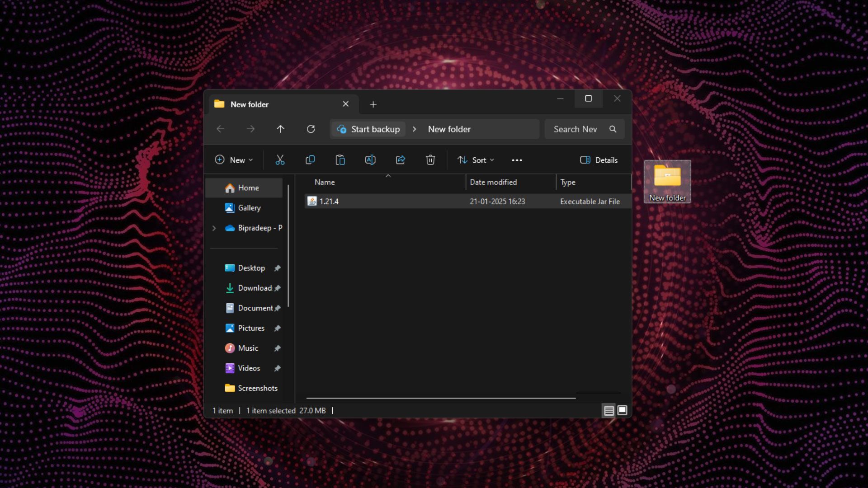Open the New dropdown menu
The image size is (868, 488).
click(x=234, y=160)
